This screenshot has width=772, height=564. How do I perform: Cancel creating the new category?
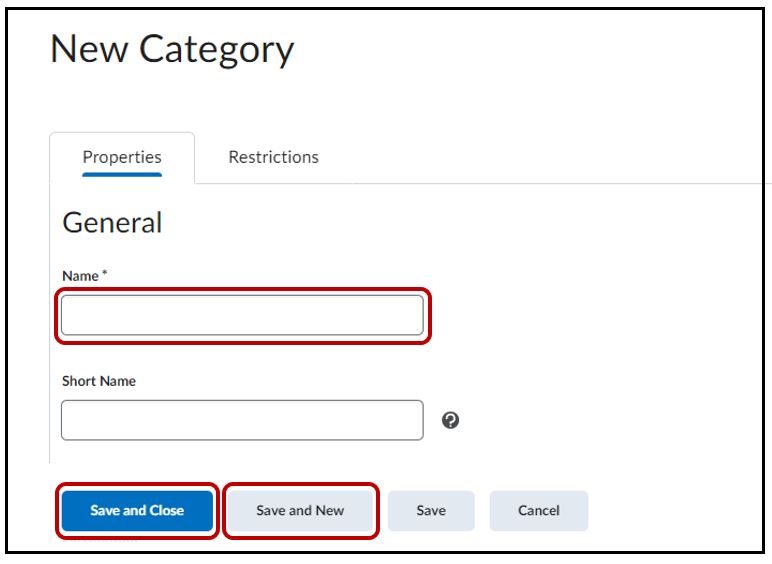coord(538,510)
